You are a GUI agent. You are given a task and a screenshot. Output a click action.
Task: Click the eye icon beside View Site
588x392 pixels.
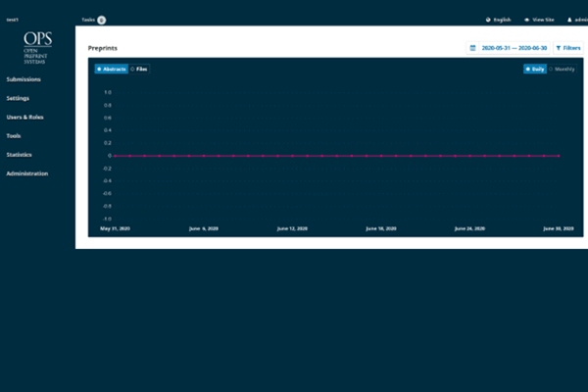coord(527,19)
